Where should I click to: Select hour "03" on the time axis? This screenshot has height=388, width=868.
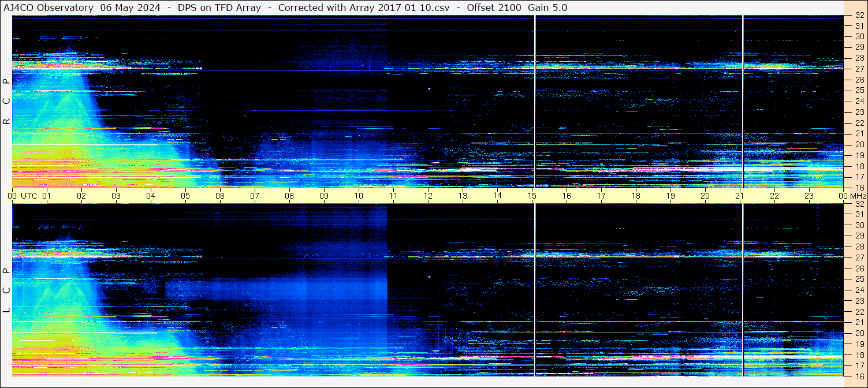point(116,196)
